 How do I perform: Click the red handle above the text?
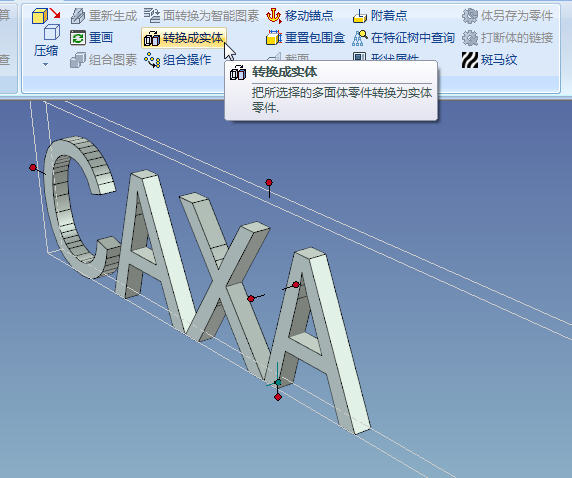point(269,182)
